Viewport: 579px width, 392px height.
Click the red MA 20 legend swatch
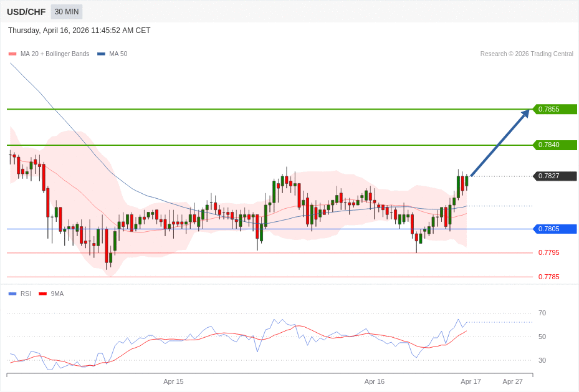(12, 54)
